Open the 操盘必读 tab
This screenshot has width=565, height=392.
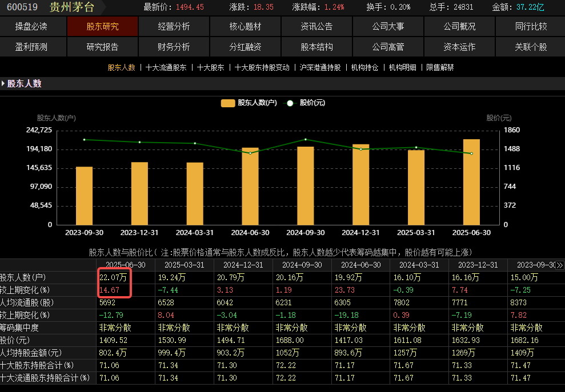click(31, 27)
